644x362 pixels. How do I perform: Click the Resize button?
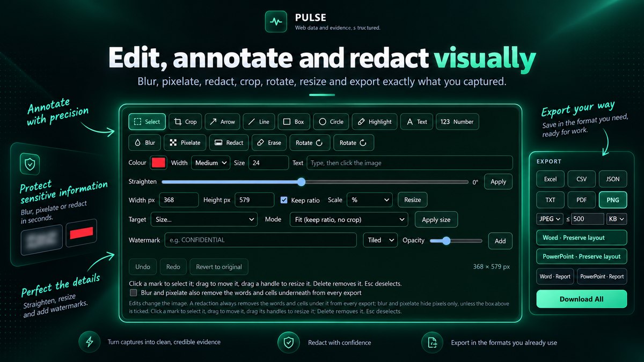pos(412,200)
